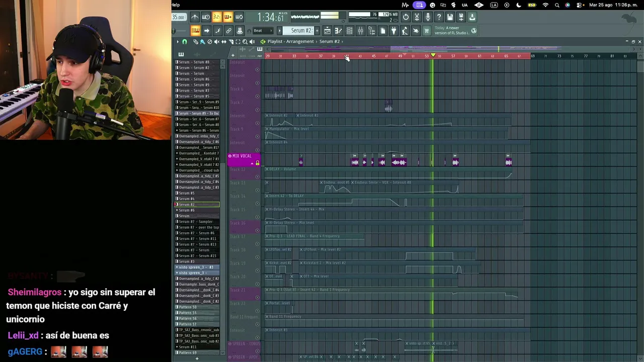Open the Mixer view icon
This screenshot has width=644, height=362.
[x=360, y=31]
